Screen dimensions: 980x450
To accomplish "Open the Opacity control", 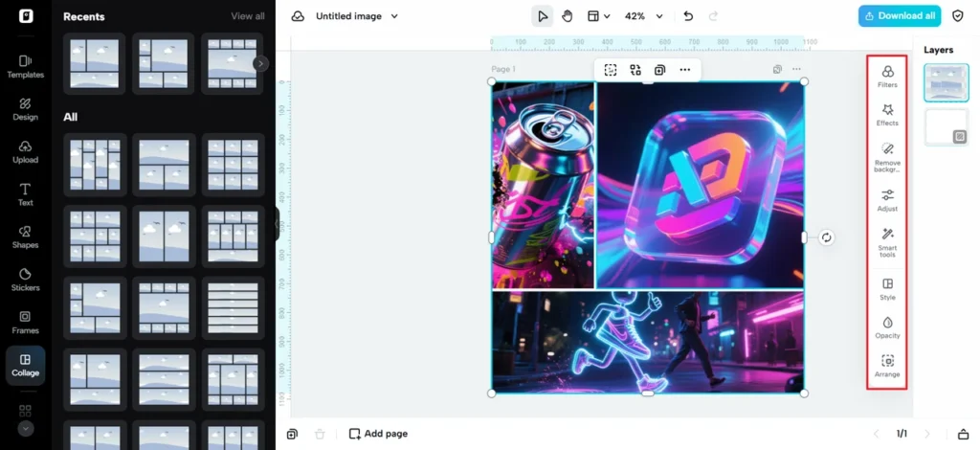I will pyautogui.click(x=887, y=327).
